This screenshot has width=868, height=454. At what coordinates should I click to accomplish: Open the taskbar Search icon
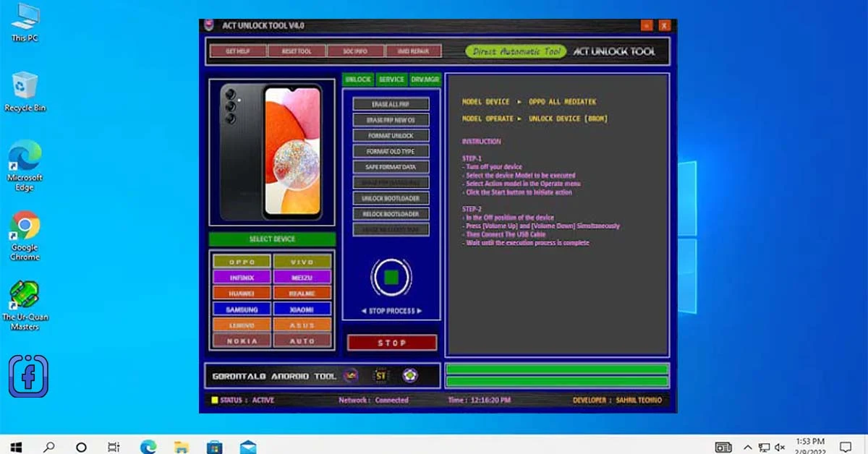point(48,447)
